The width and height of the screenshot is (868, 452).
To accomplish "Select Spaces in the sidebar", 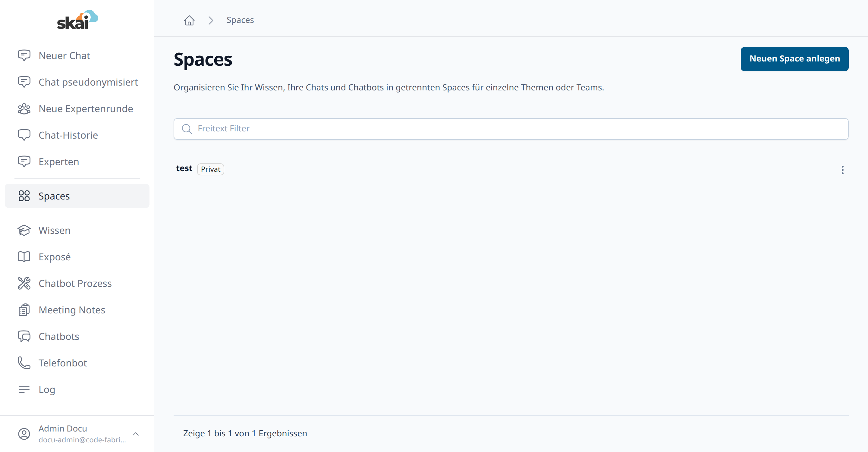I will pyautogui.click(x=77, y=196).
